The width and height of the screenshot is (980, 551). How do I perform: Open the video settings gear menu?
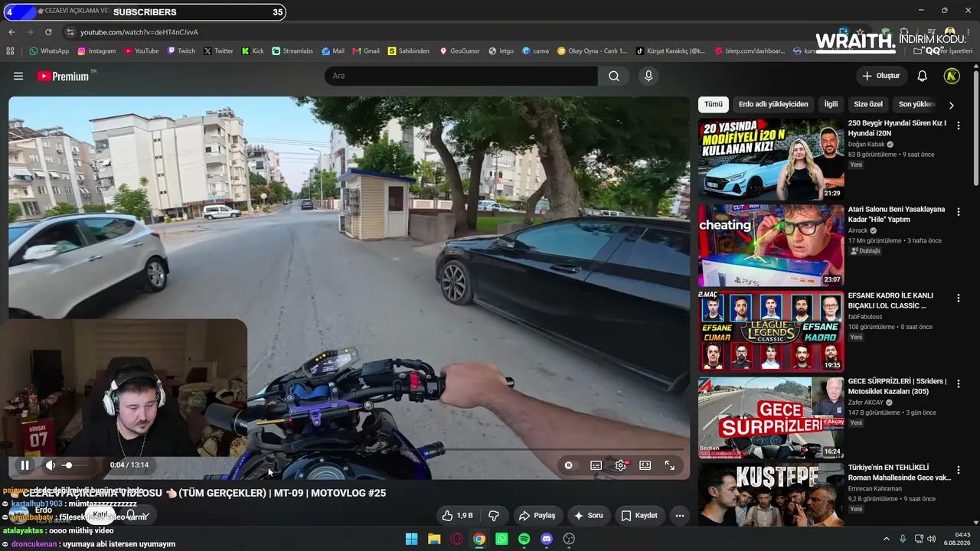621,465
